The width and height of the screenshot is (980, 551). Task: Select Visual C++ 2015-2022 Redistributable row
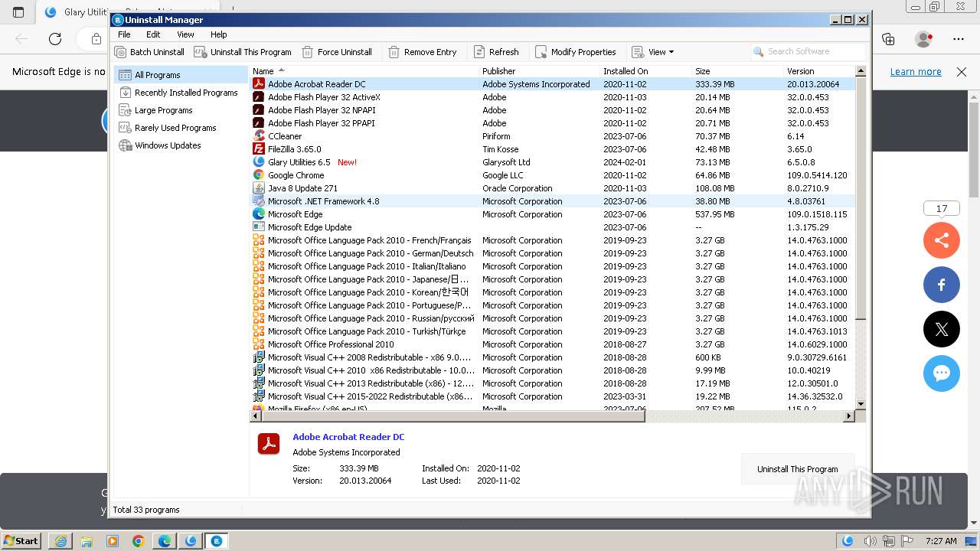pyautogui.click(x=552, y=396)
